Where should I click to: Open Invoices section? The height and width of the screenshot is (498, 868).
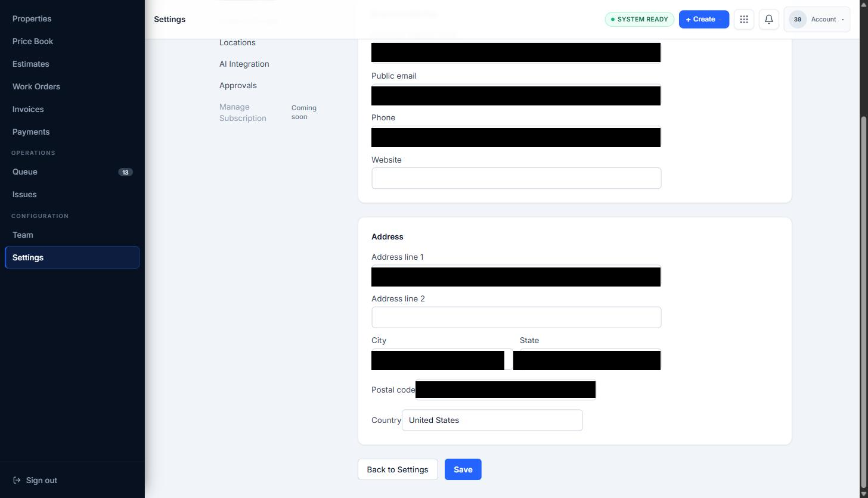pos(72,109)
